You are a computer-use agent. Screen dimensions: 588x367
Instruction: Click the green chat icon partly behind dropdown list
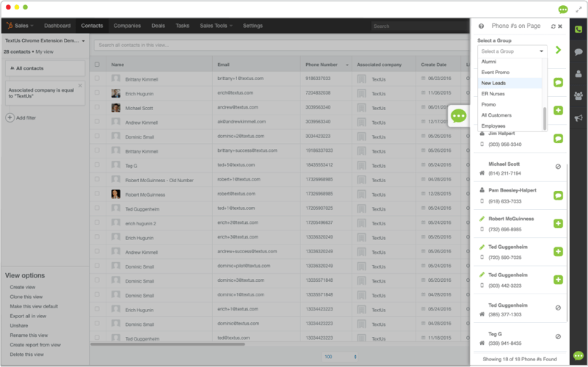point(558,82)
